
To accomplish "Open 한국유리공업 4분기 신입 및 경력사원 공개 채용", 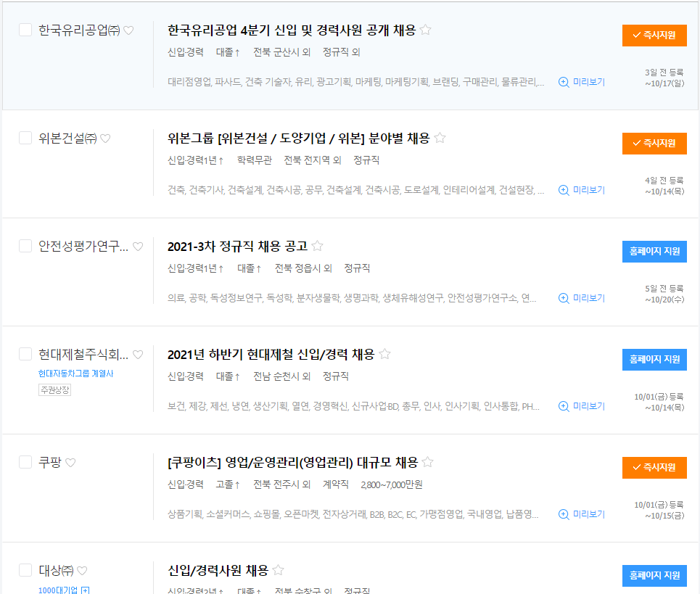I will (292, 30).
